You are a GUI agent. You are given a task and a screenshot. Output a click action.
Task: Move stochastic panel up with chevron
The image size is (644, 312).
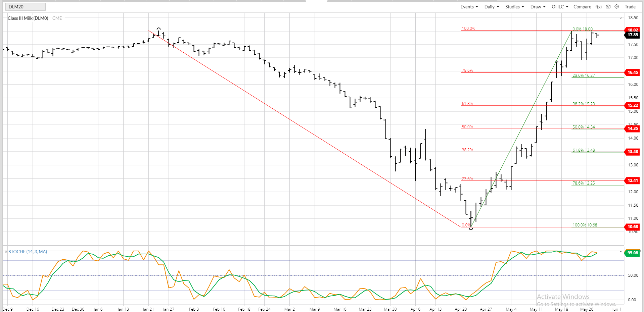(620, 252)
